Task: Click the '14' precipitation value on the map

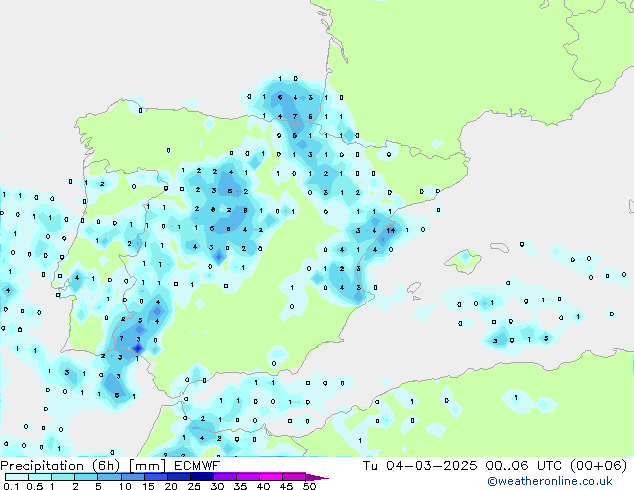Action: coord(391,230)
